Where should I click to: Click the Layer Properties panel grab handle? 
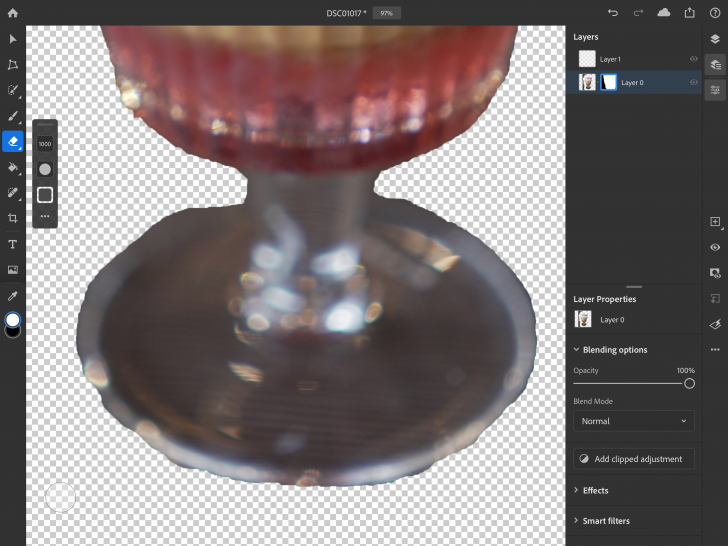(x=634, y=287)
